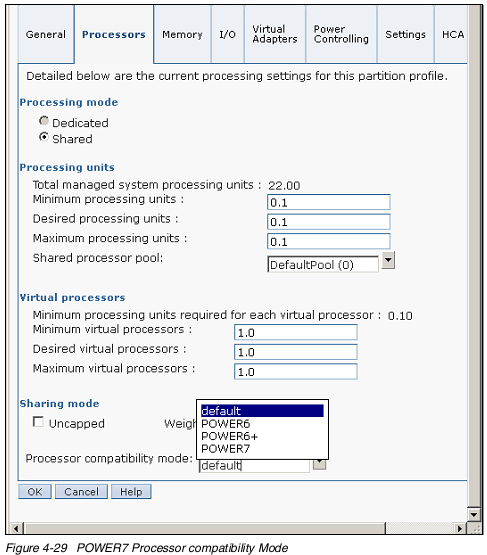Click Maximum virtual processors field
The width and height of the screenshot is (487, 555).
click(x=296, y=372)
